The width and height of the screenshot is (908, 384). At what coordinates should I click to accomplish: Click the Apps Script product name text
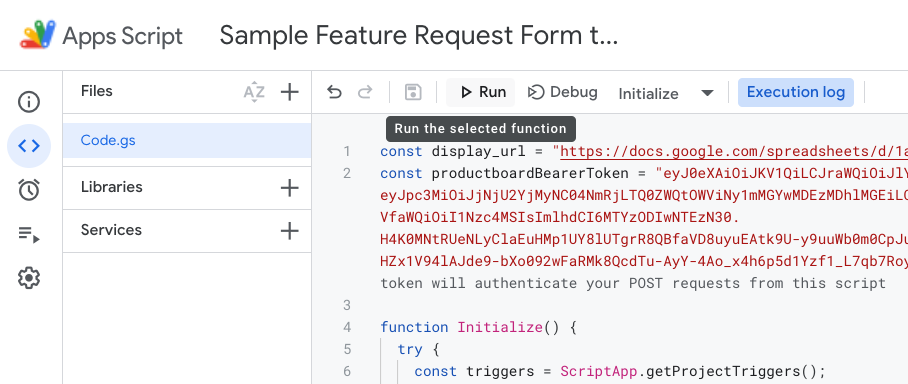pos(123,36)
